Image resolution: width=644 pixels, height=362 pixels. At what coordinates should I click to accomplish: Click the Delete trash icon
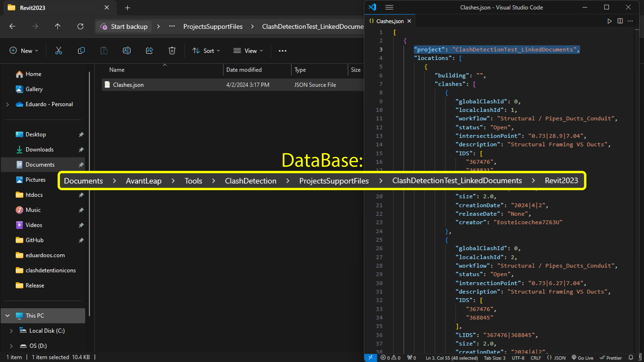pyautogui.click(x=172, y=51)
